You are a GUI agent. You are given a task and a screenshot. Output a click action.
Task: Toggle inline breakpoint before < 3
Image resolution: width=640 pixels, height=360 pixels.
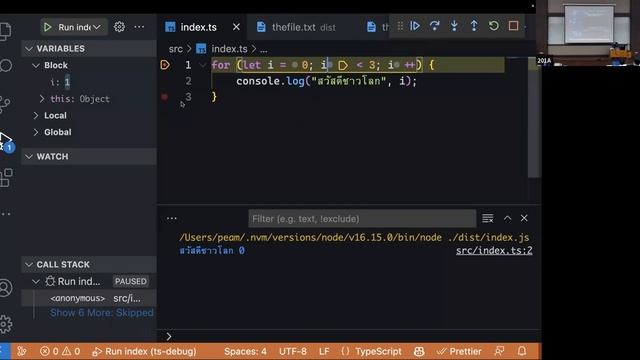(343, 65)
